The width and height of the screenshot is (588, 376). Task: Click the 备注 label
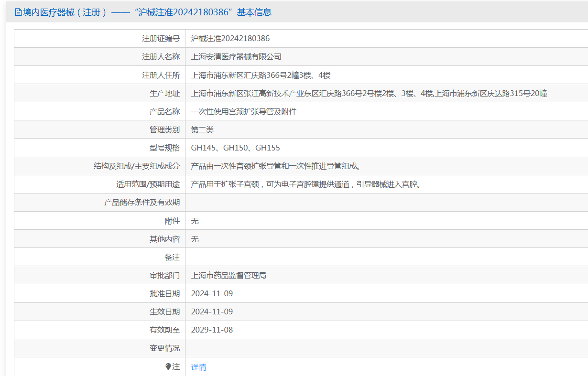173,257
